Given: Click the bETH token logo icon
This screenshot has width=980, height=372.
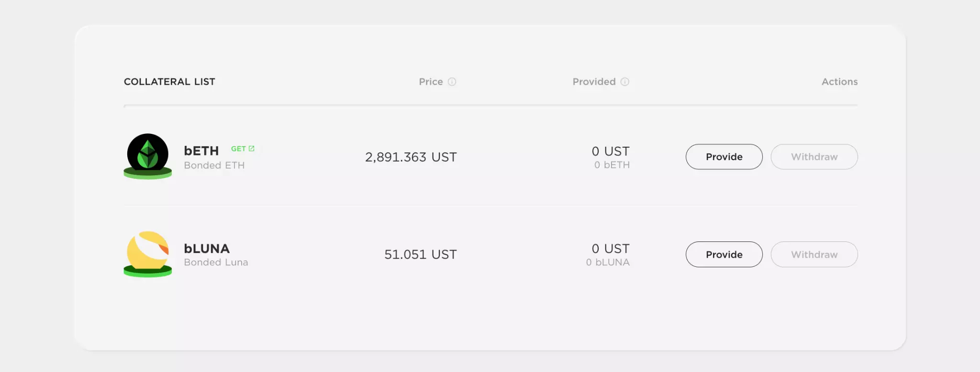Looking at the screenshot, I should [147, 156].
